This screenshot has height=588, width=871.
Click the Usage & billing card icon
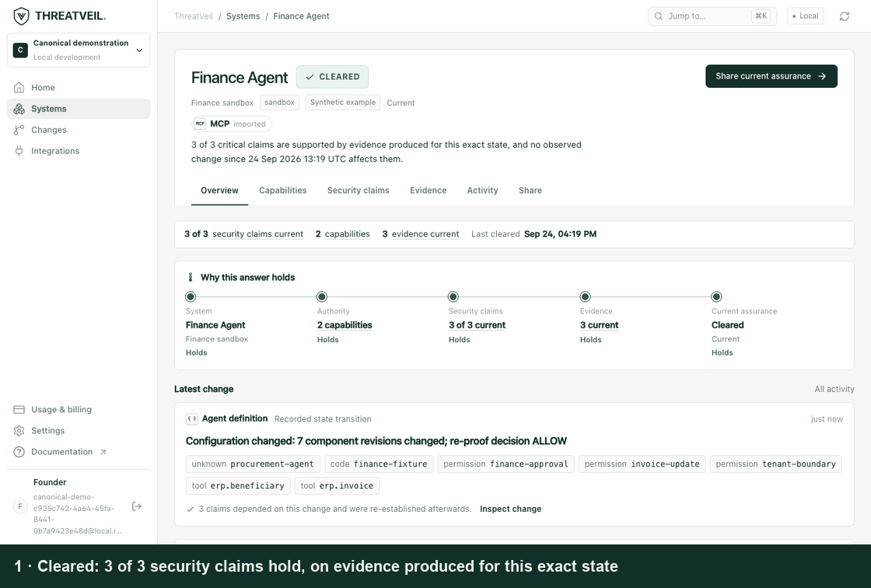(19, 410)
